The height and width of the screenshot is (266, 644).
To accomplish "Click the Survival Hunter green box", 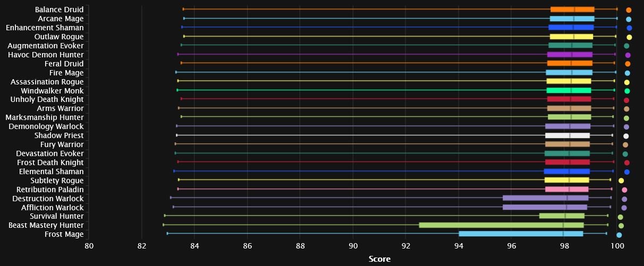I will click(562, 217).
